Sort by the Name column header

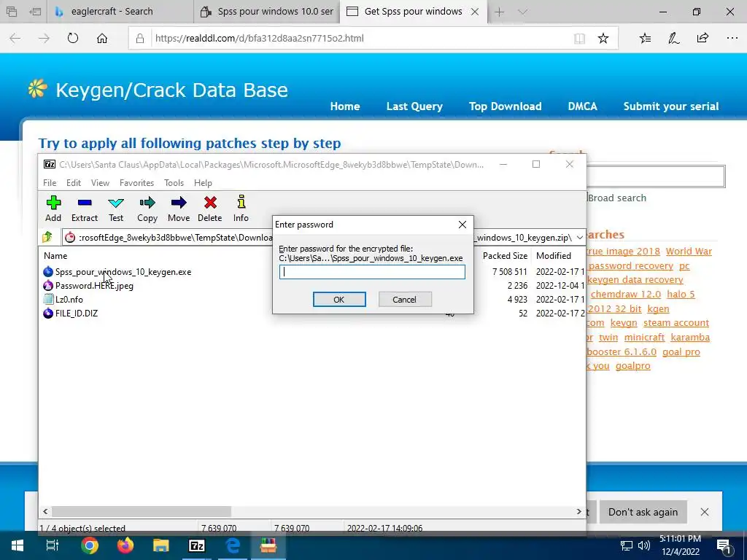[x=55, y=256]
